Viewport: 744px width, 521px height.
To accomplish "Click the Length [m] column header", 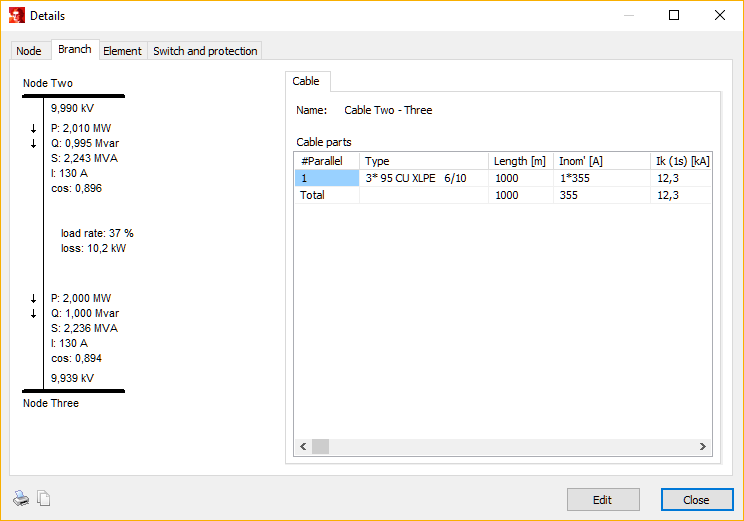I will (x=520, y=161).
